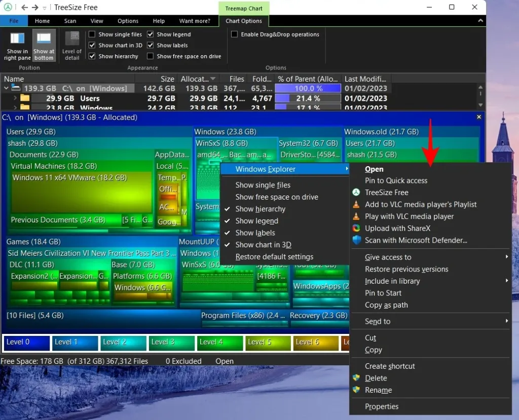Screen dimensions: 519x420
Task: Enable Drag&Drop operations
Action: [235, 34]
